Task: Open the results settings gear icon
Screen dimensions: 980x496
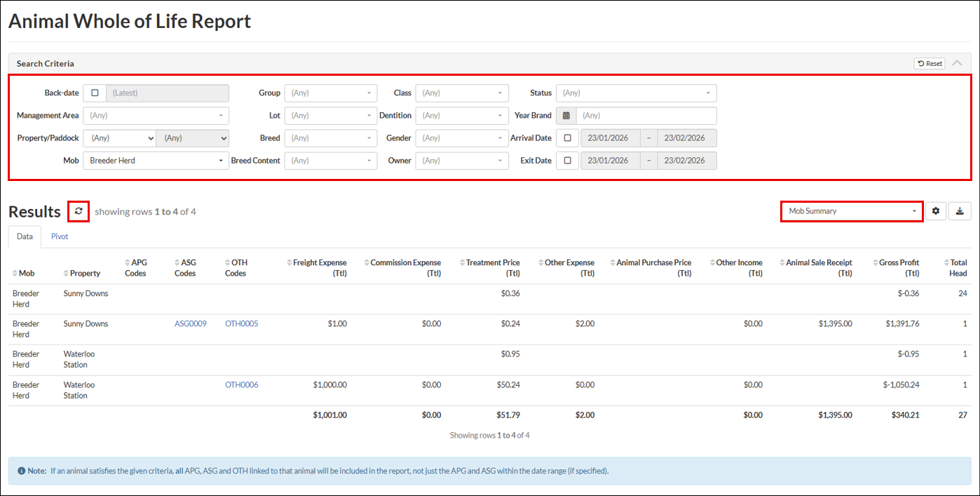Action: 935,211
